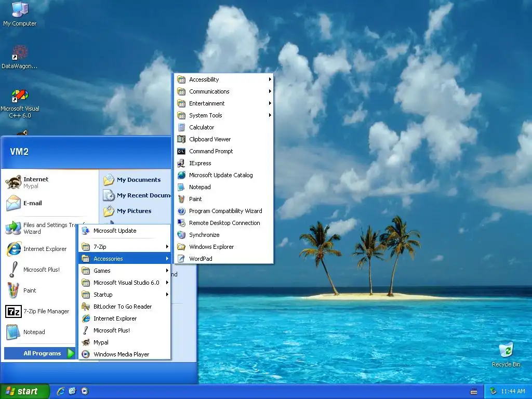Click the VM2 user name header
The width and height of the screenshot is (532, 399).
pyautogui.click(x=19, y=152)
